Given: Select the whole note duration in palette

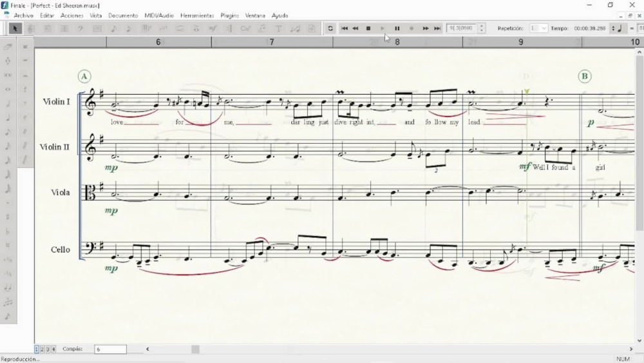Looking at the screenshot, I should point(8,89).
